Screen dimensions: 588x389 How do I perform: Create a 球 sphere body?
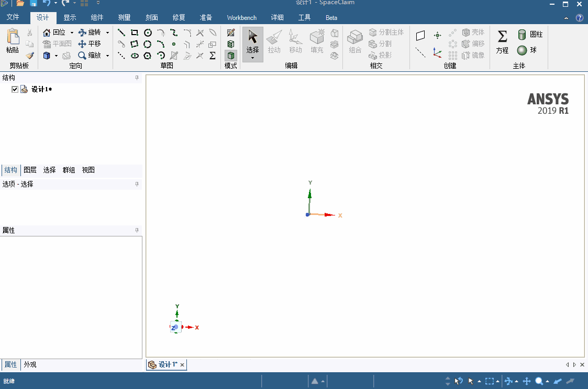pos(527,50)
